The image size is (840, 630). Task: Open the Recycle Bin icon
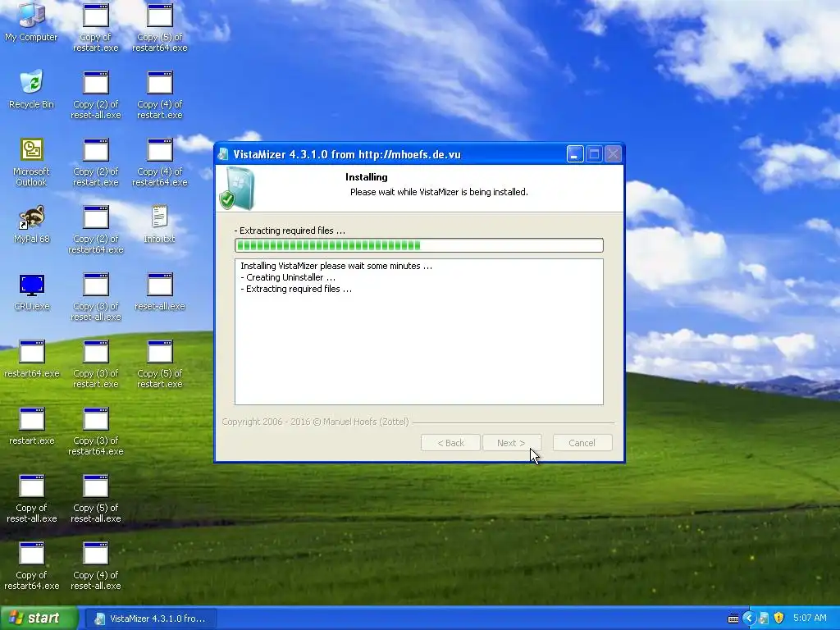click(31, 89)
